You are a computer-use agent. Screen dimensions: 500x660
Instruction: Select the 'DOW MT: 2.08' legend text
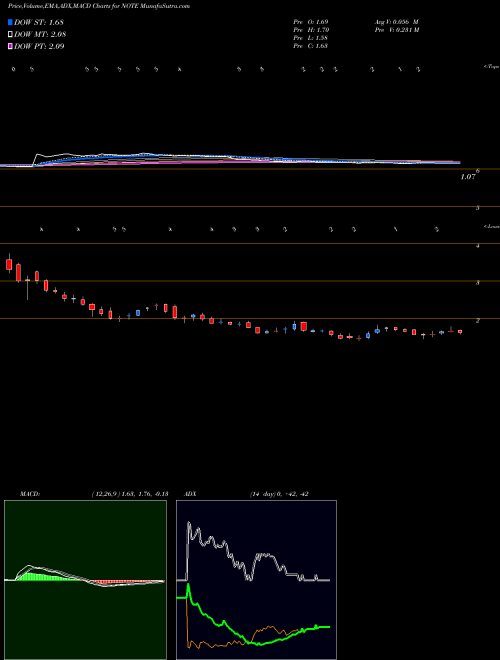coord(40,35)
